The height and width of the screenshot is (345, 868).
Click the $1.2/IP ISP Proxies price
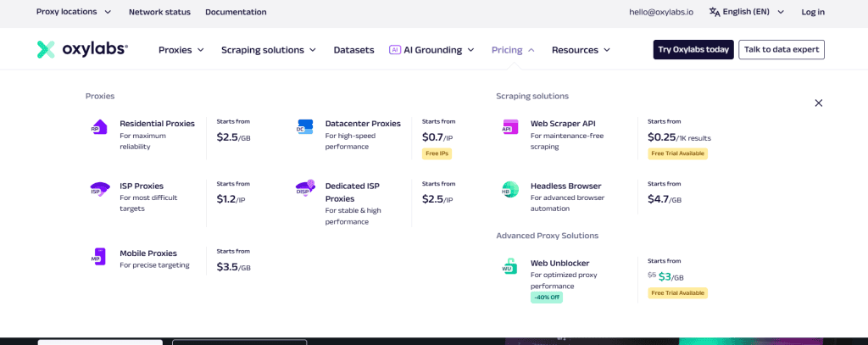coord(231,200)
